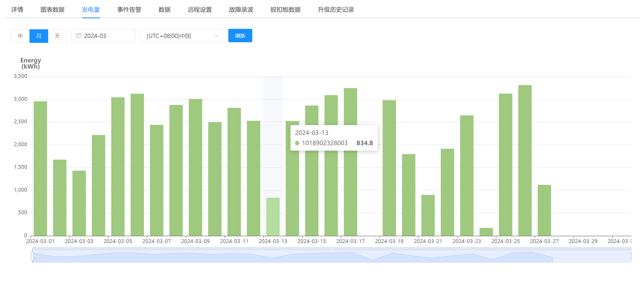Switch to the 故障录波 tab

(x=241, y=10)
